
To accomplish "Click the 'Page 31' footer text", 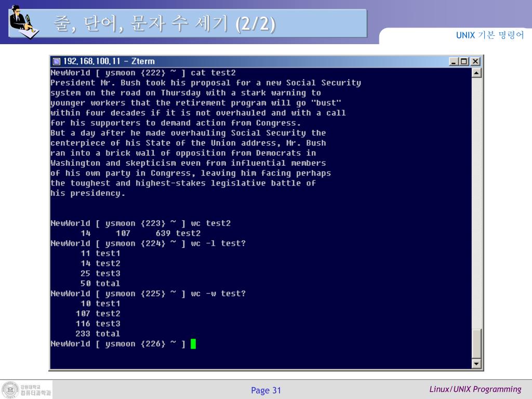I will [266, 391].
